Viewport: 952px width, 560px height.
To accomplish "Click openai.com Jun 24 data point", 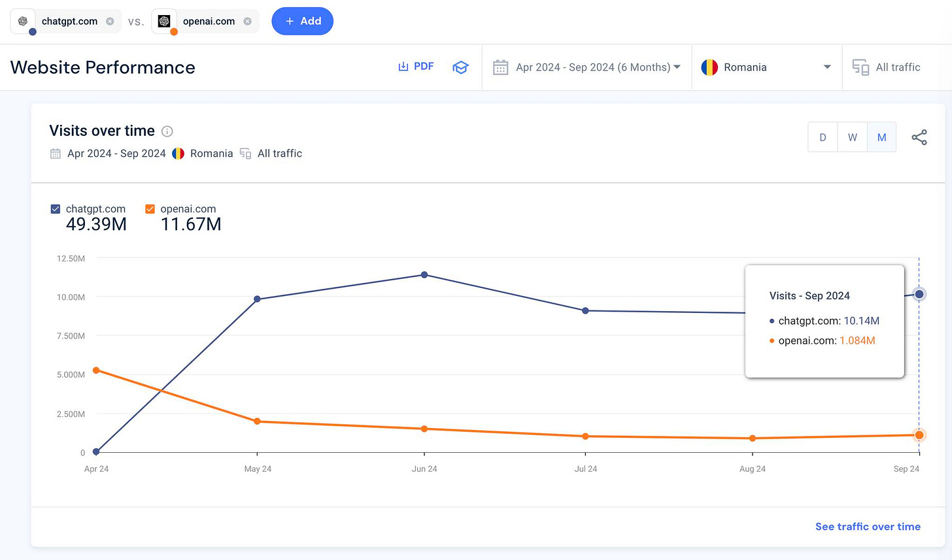I will pyautogui.click(x=424, y=429).
